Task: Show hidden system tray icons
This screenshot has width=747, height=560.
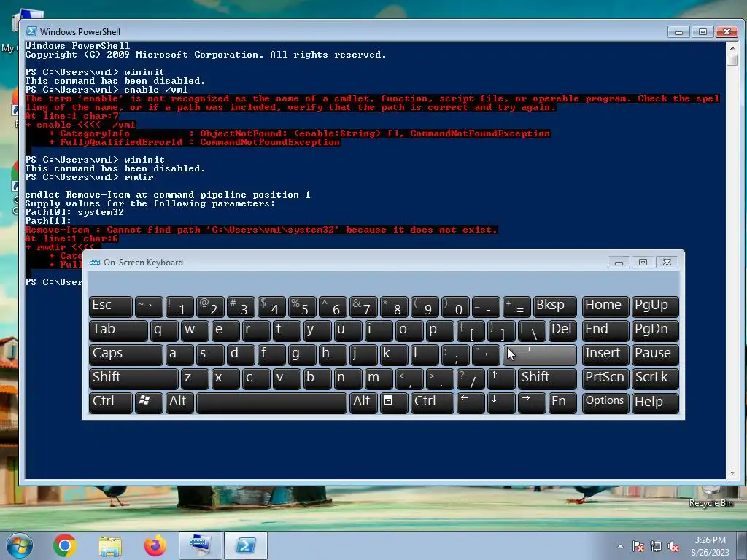Action: (620, 546)
